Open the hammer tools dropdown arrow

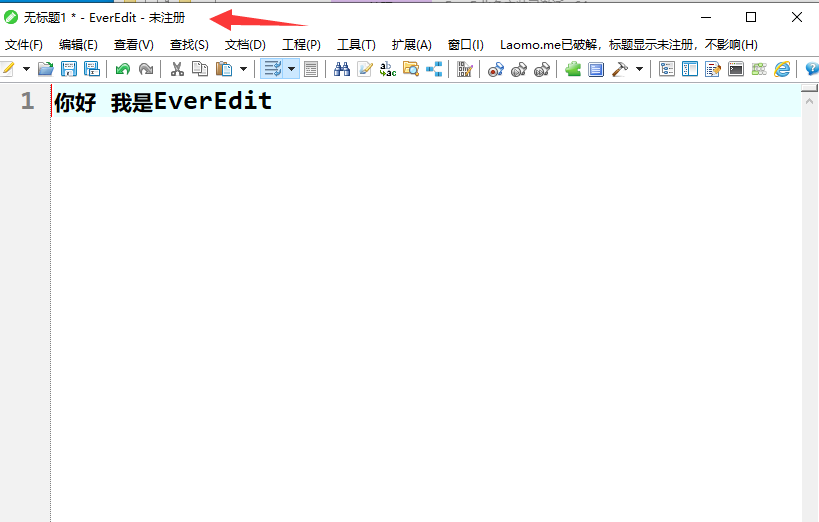click(x=639, y=69)
